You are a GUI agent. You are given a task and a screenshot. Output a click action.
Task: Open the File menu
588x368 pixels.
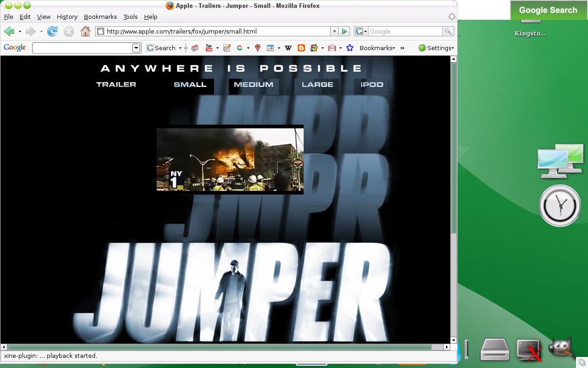coord(8,17)
